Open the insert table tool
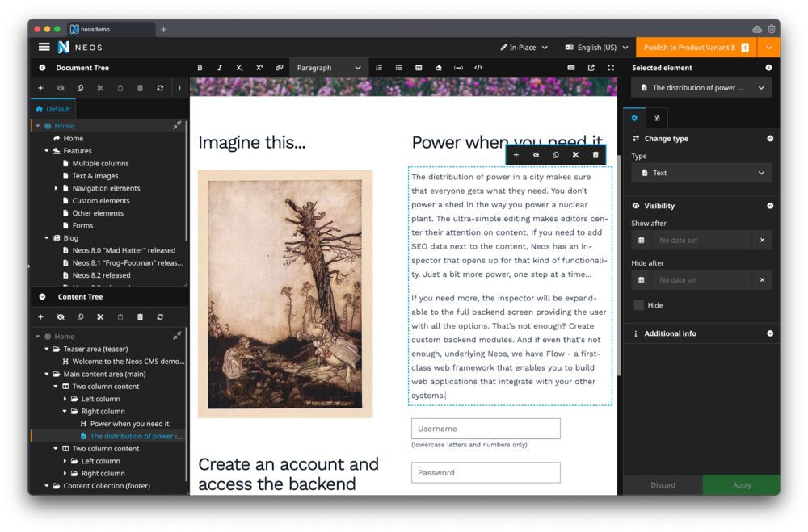The width and height of the screenshot is (808, 532). click(419, 68)
